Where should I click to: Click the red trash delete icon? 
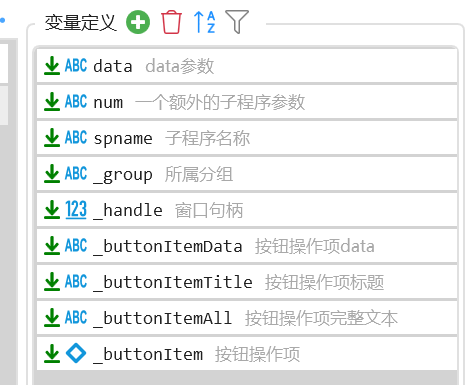[171, 22]
